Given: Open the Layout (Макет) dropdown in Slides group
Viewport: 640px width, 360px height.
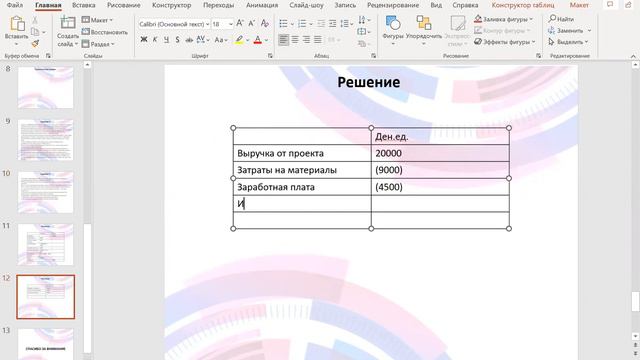Looking at the screenshot, I should [97, 20].
